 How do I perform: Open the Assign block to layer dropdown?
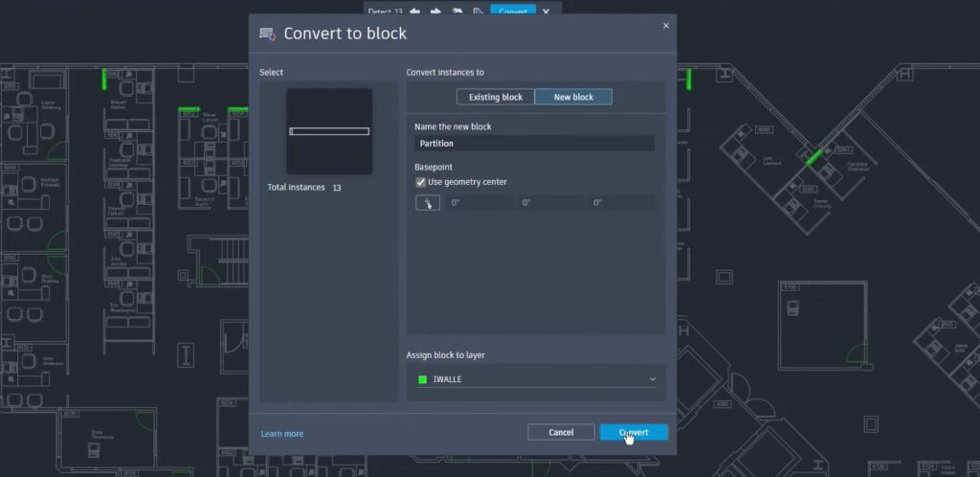536,379
